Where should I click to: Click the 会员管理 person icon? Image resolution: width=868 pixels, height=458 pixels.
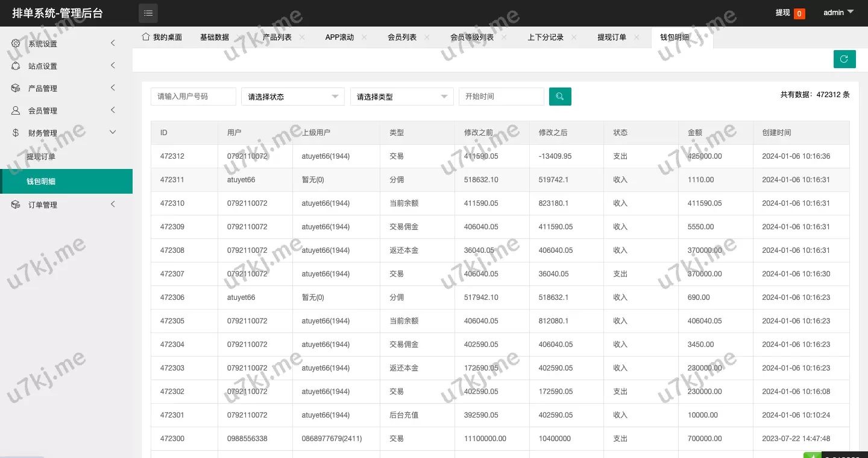tap(16, 110)
